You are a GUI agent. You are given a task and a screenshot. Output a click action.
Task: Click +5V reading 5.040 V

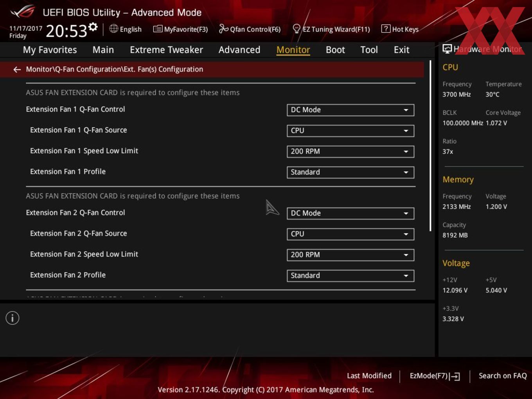point(496,290)
